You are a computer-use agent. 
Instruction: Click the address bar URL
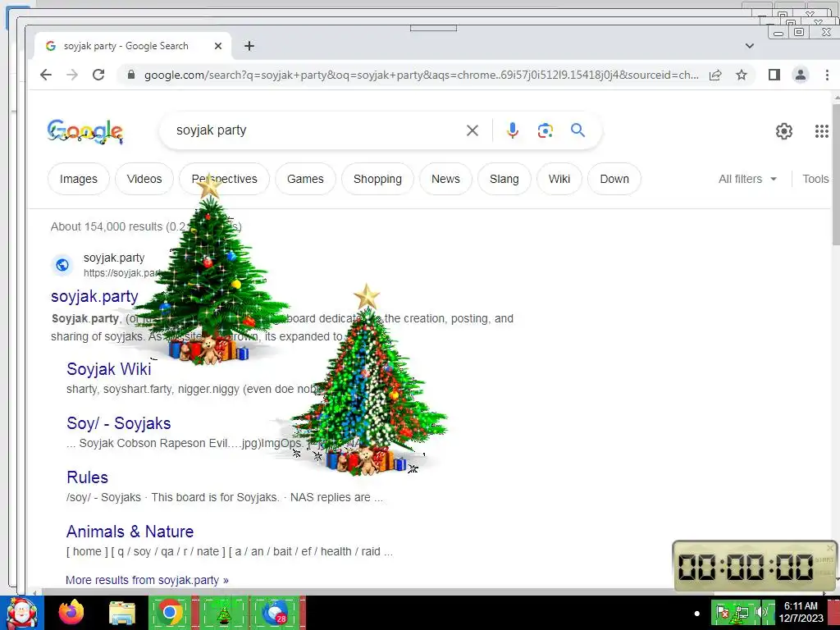coord(421,75)
